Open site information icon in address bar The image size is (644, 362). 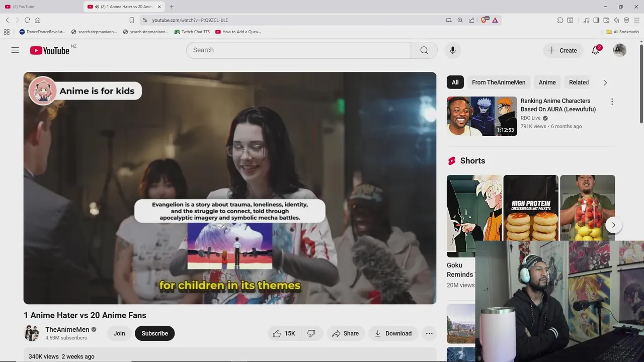click(x=145, y=20)
